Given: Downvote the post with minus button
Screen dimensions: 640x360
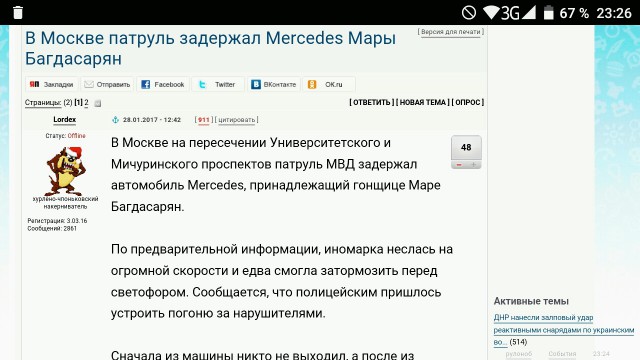Looking at the screenshot, I should point(459,165).
